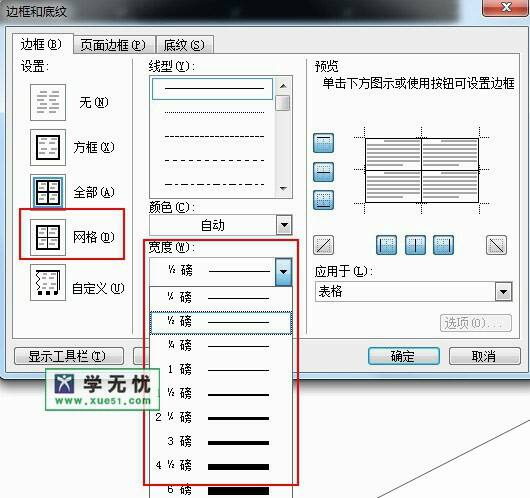Collapse the 宽度(W) width dropdown arrow
The image size is (530, 498).
coord(284,271)
